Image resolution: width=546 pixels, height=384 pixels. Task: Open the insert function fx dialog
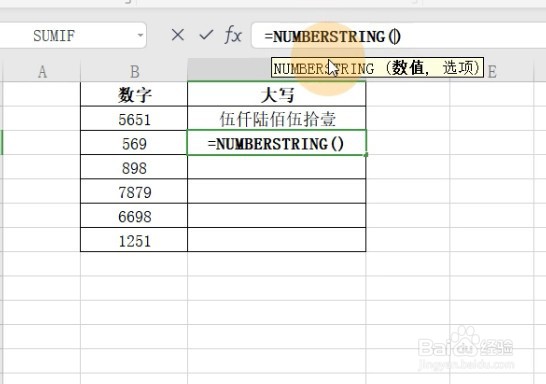233,35
